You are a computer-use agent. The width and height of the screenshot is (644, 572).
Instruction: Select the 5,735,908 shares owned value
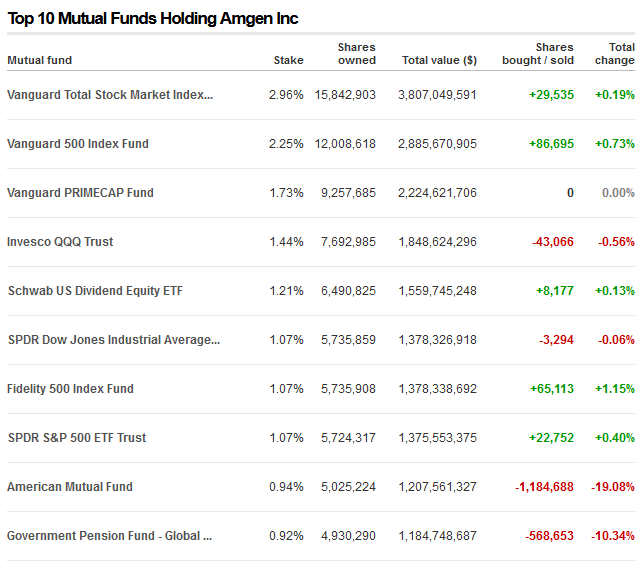coord(348,389)
